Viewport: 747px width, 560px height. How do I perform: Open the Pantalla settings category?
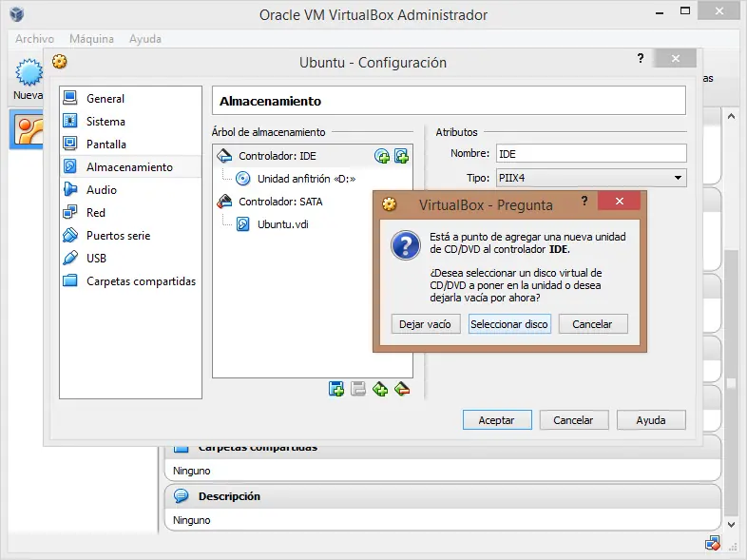tap(130, 144)
